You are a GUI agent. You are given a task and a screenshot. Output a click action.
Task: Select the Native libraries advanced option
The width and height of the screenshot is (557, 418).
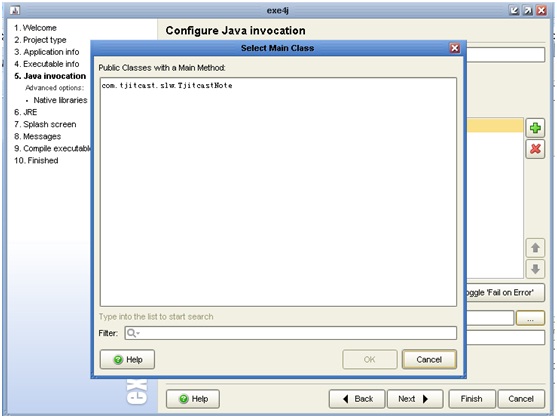(x=60, y=100)
